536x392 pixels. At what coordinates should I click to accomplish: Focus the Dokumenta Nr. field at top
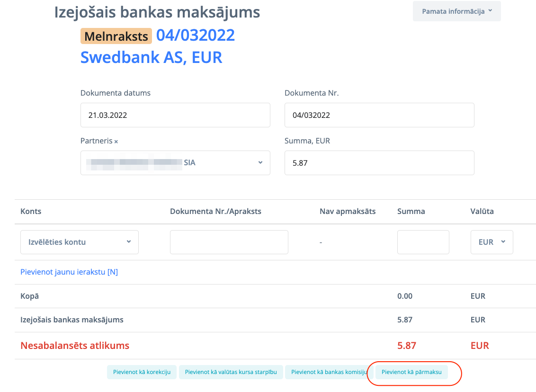tap(379, 115)
